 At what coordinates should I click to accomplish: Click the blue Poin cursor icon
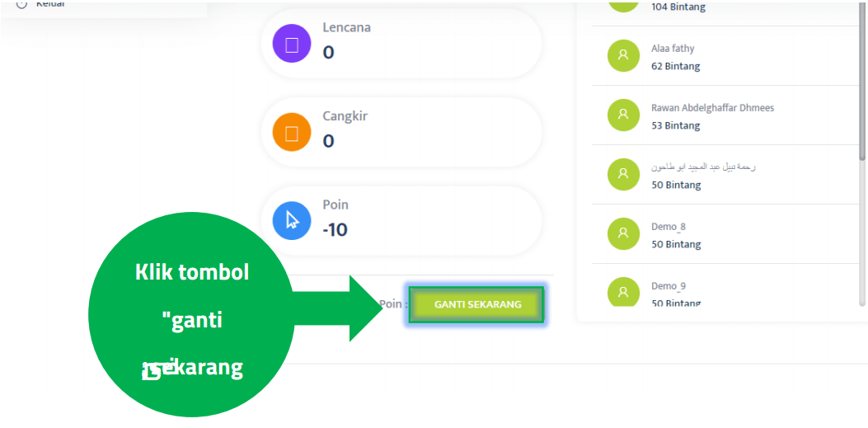coord(292,221)
